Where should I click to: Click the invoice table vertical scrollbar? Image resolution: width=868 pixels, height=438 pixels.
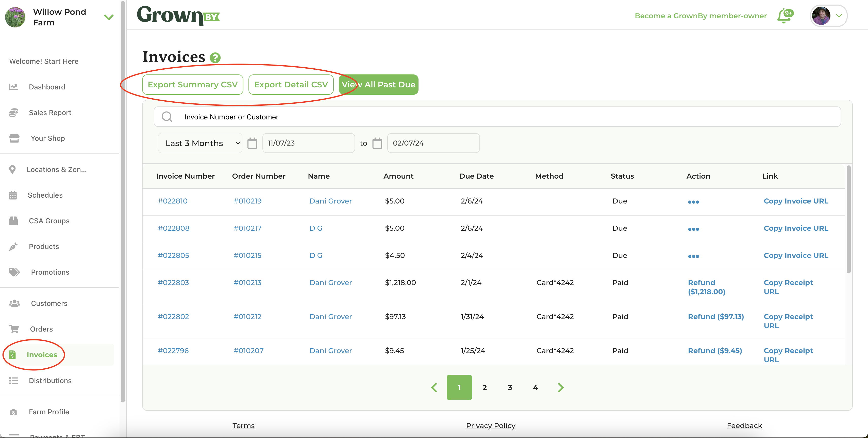[848, 219]
